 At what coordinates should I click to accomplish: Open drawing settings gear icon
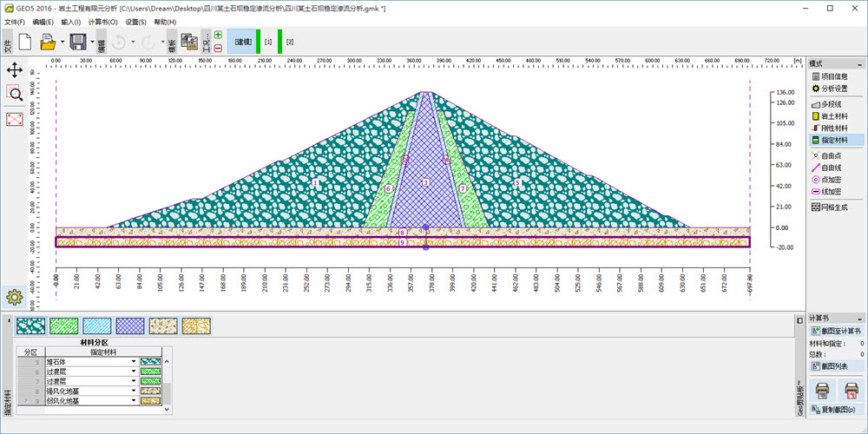(14, 298)
